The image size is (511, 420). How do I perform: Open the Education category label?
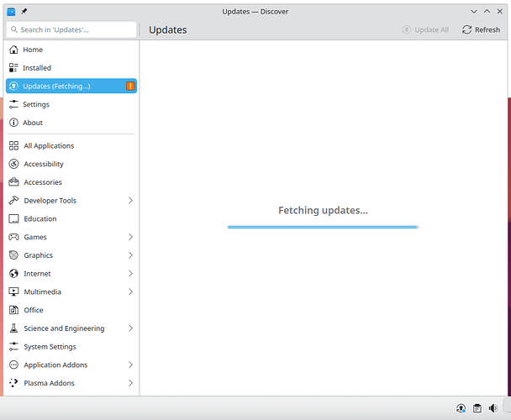click(x=40, y=218)
